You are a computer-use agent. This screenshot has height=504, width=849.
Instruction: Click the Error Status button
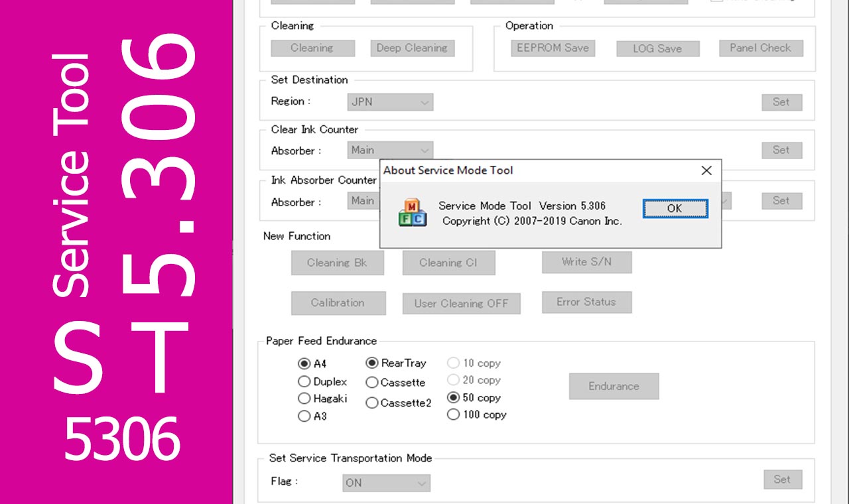[586, 302]
